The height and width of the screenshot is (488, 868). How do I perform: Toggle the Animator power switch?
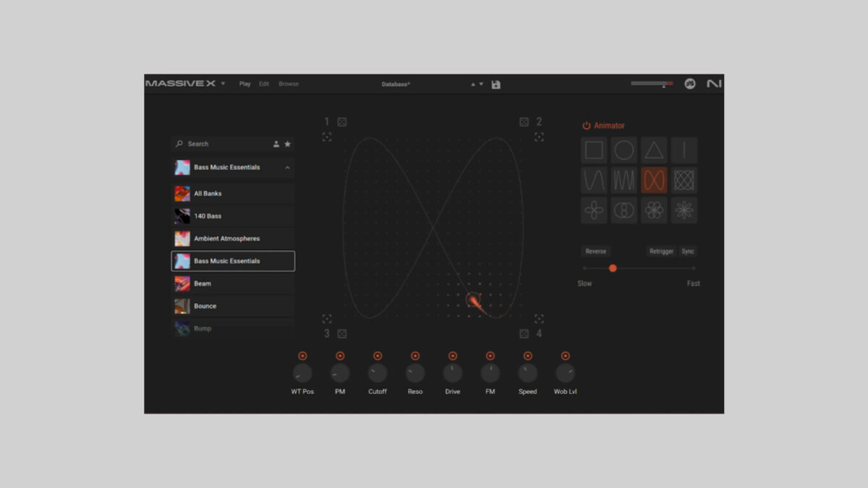click(x=586, y=125)
